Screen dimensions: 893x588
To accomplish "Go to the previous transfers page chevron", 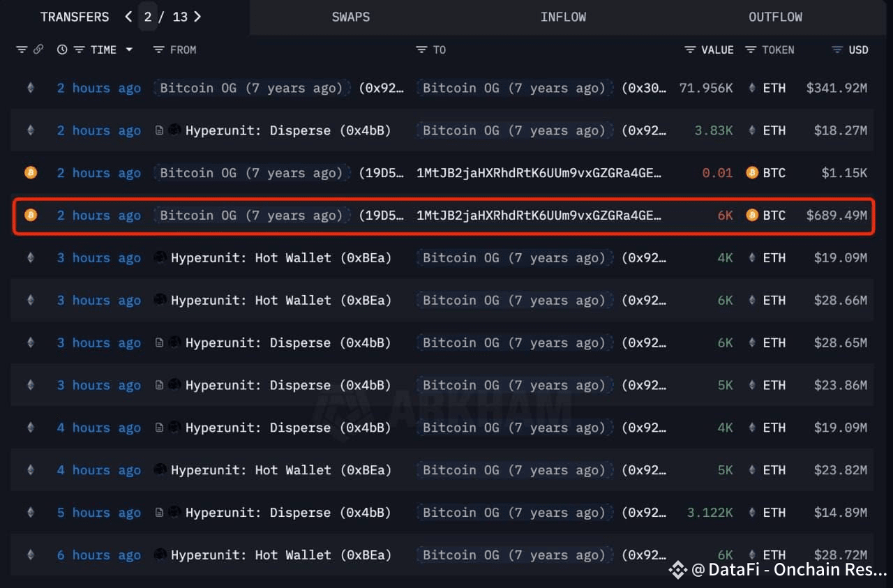I will 128,16.
